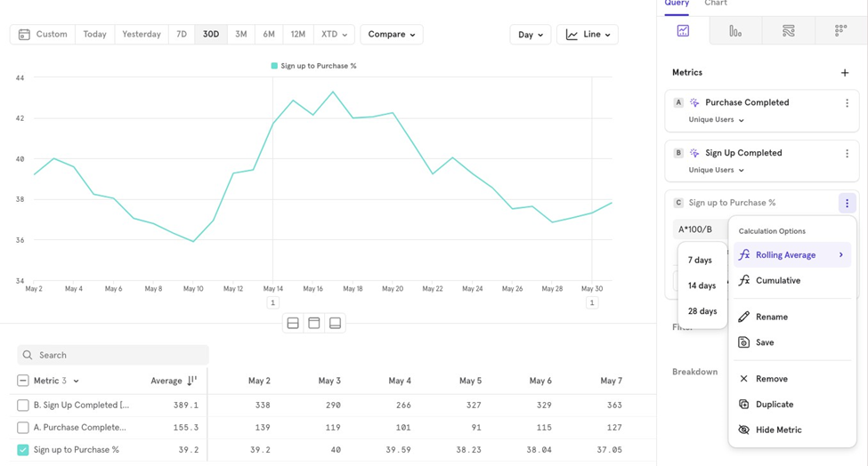868x466 pixels.
Task: Open Sign Up Completed metric three-dot menu
Action: [x=847, y=154]
